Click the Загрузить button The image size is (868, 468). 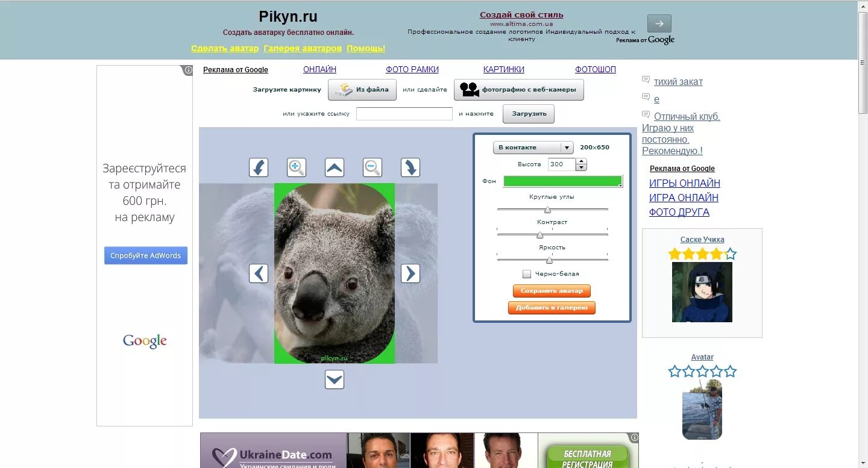pyautogui.click(x=529, y=113)
